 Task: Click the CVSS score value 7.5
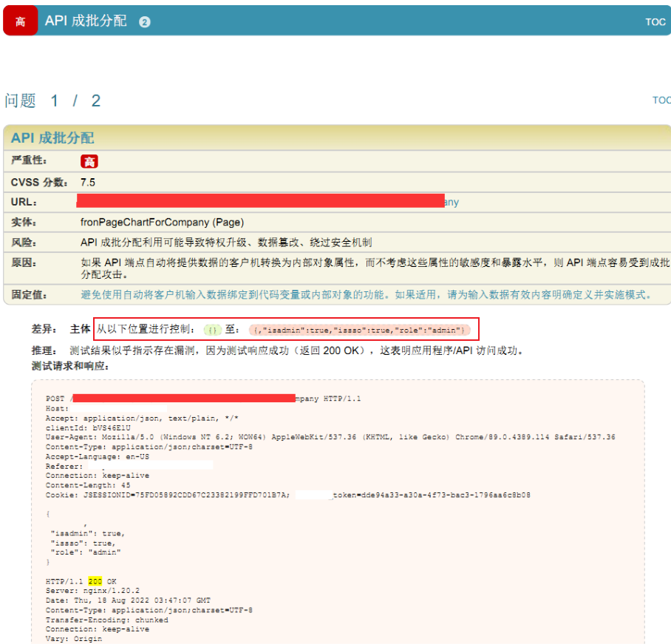(x=88, y=183)
